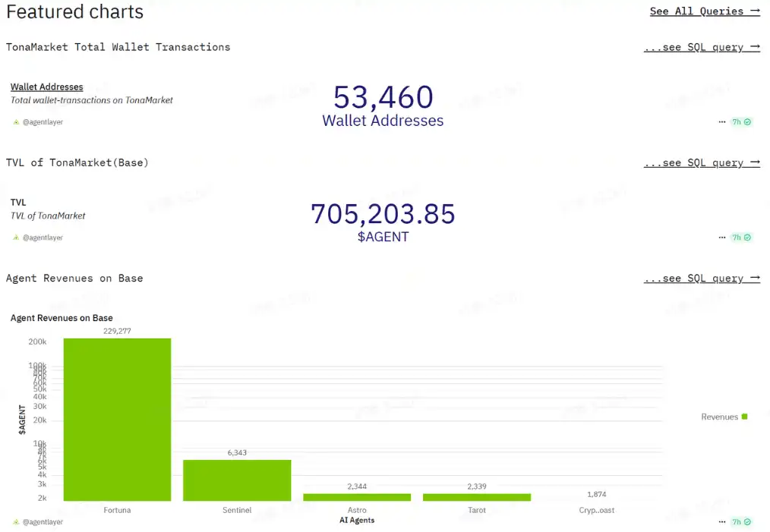Image resolution: width=770 pixels, height=532 pixels.
Task: Open SQL query for TVL of TonaMarket(Base)
Action: coord(701,163)
